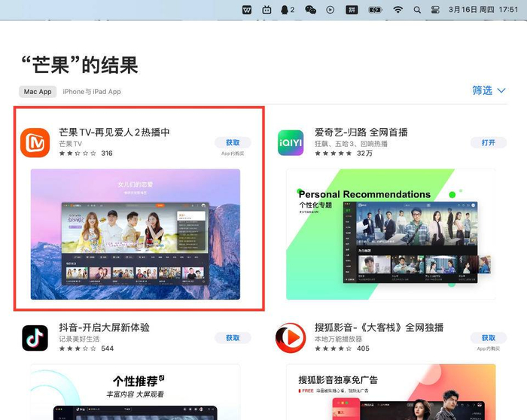
Task: Expand the 筛选 filter dropdown
Action: (x=489, y=90)
